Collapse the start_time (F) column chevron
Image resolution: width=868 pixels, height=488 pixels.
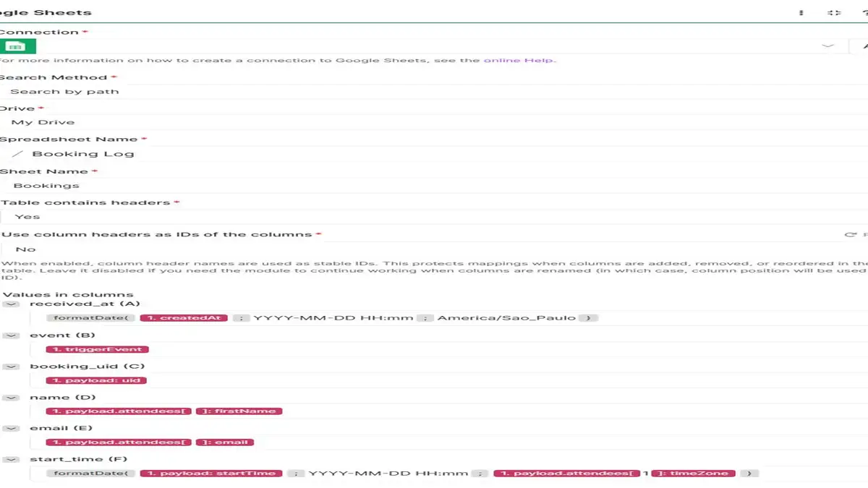coord(10,459)
